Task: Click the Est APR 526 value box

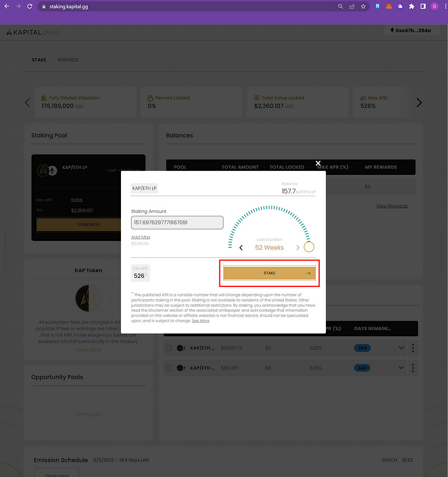Action: 141,273
